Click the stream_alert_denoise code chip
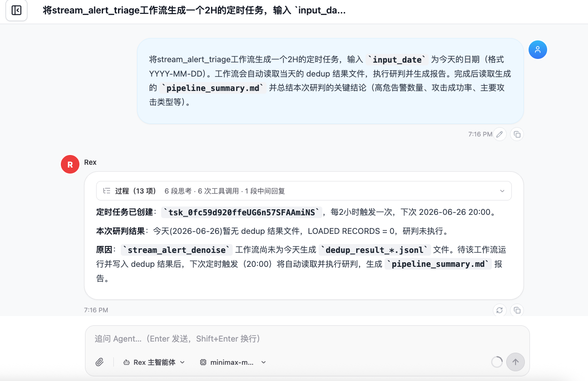Viewport: 588px width, 381px height. [177, 250]
